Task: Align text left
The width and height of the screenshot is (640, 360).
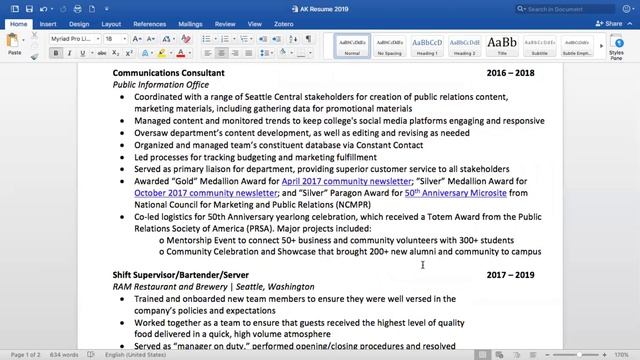Action: [x=208, y=53]
